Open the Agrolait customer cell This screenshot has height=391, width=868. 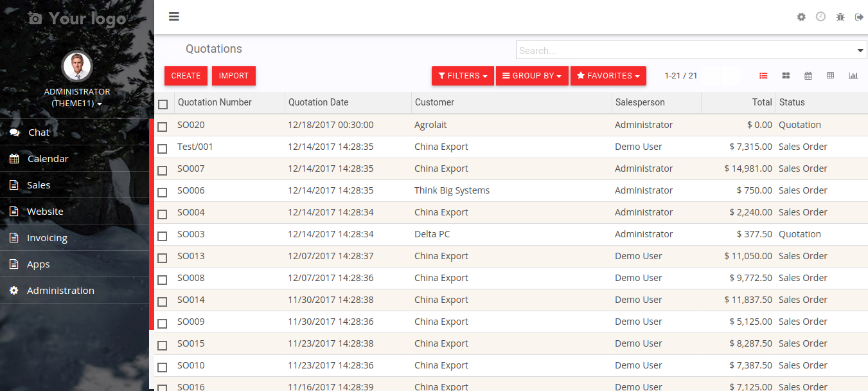[511, 125]
